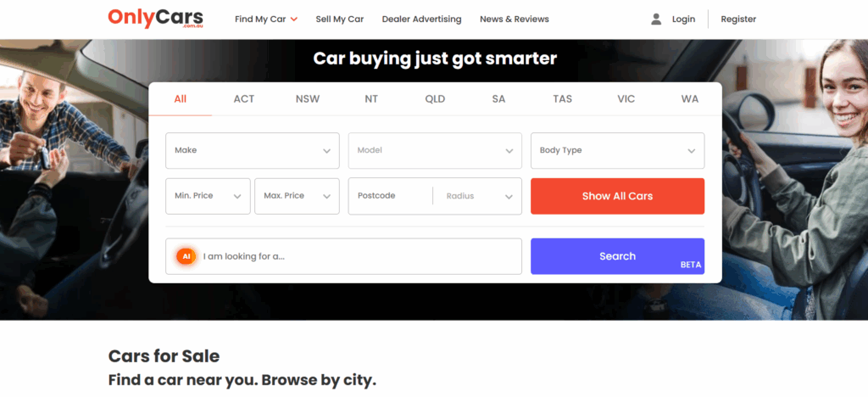868x397 pixels.
Task: Select the All states tab
Action: click(181, 99)
